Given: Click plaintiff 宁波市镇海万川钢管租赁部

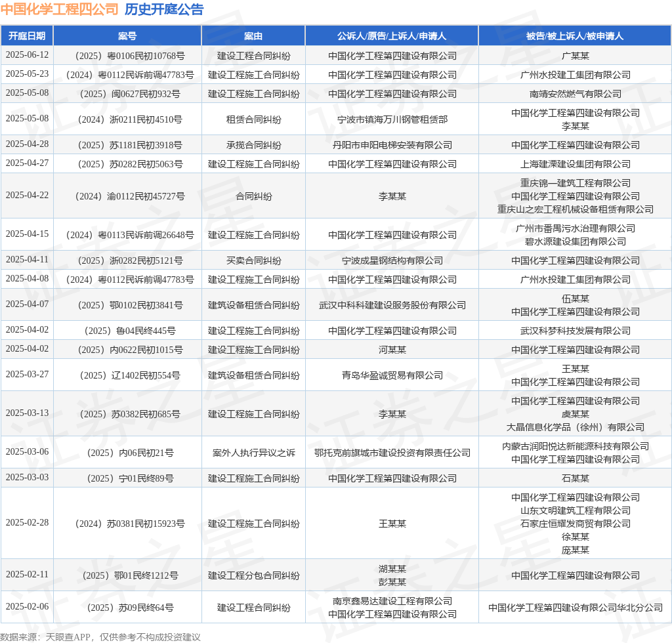Looking at the screenshot, I should 392,119.
